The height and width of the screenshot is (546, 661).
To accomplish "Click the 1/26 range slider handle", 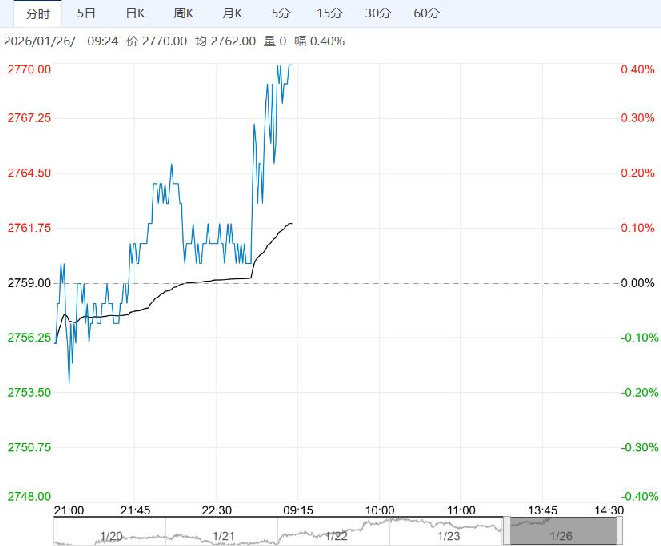I will (566, 532).
